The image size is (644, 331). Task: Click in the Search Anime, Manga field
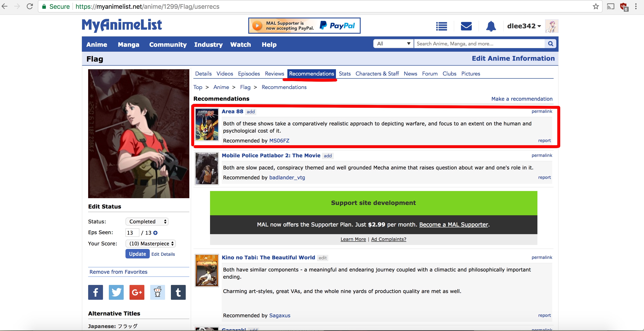[479, 44]
